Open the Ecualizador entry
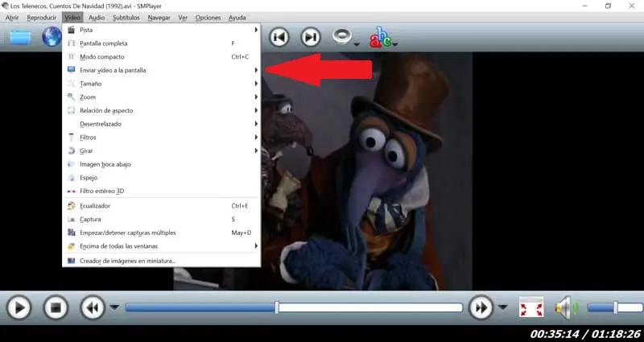 (x=162, y=206)
